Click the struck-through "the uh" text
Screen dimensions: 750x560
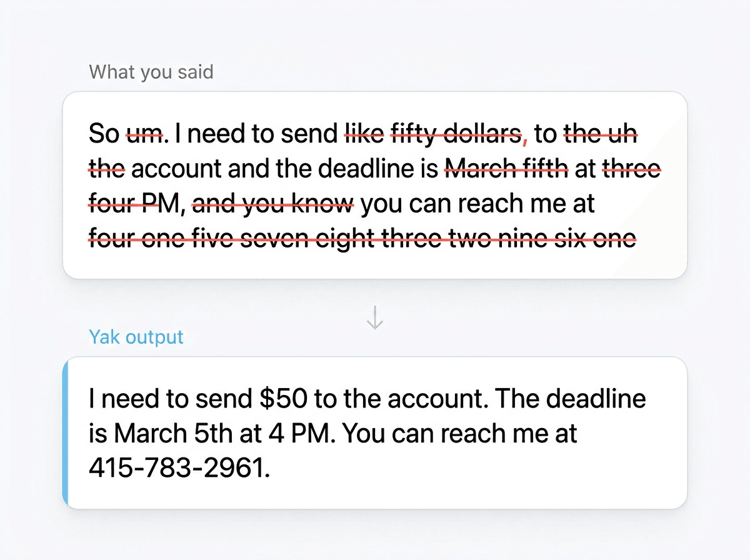click(600, 133)
